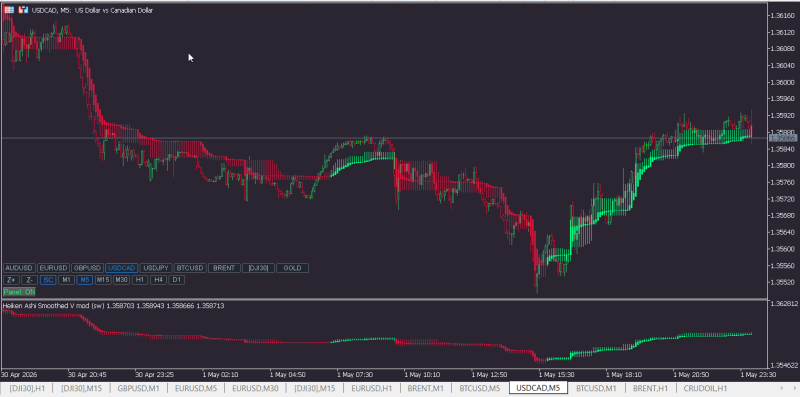Viewport: 800px width, 397px height.
Task: Select the GBPUSD symbol button
Action: tap(87, 268)
